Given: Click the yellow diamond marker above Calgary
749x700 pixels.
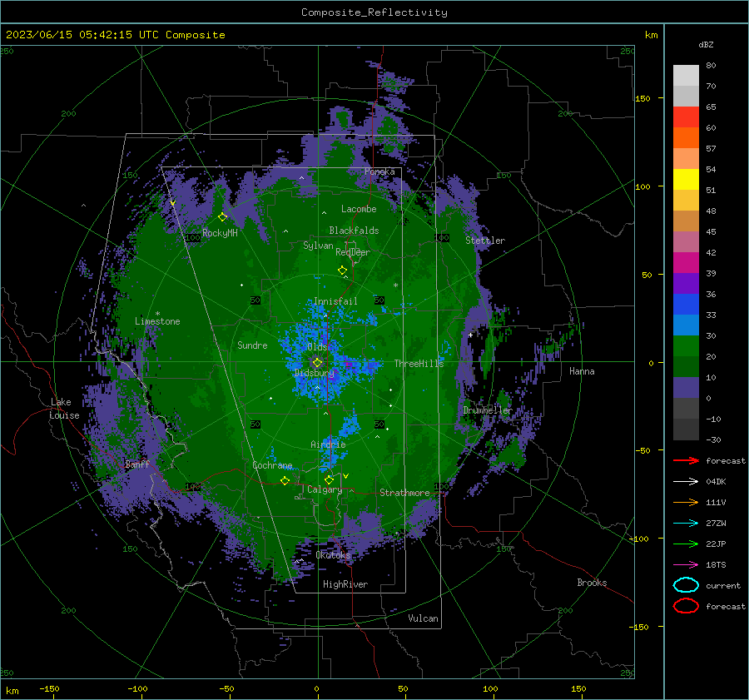Looking at the screenshot, I should [x=329, y=479].
